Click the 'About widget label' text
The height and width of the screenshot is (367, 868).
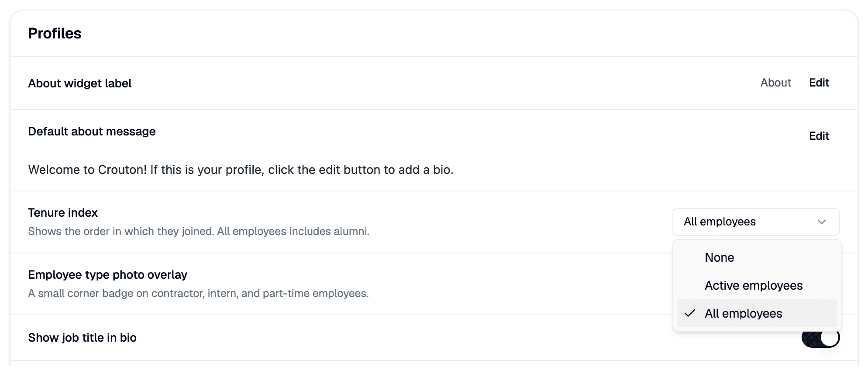[80, 83]
